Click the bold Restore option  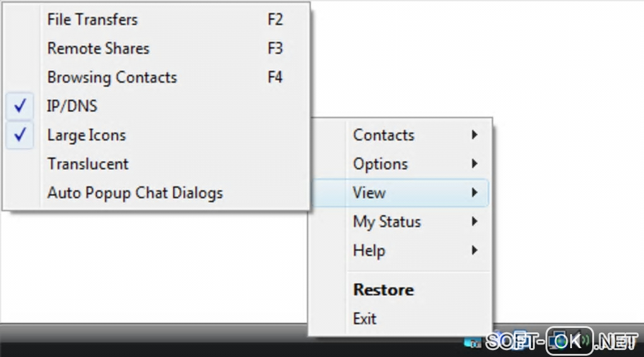383,290
